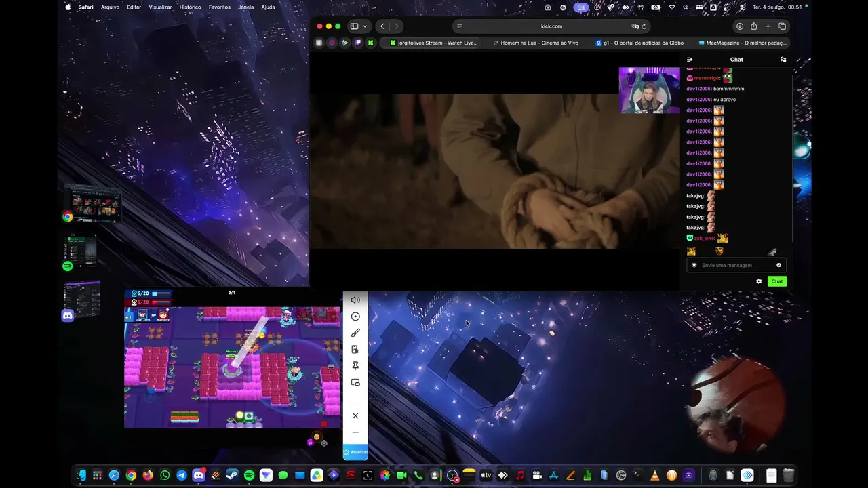This screenshot has height=488, width=868.
Task: Send message with green Chat button
Action: (777, 281)
